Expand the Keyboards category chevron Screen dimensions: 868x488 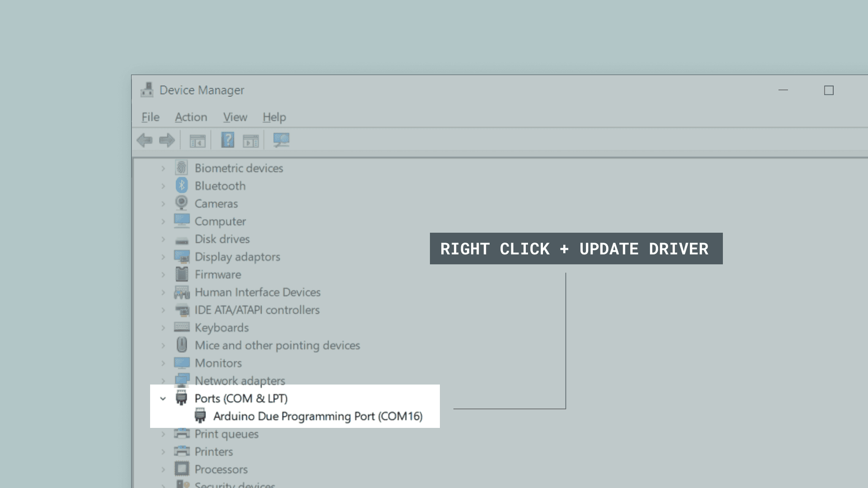pyautogui.click(x=163, y=328)
